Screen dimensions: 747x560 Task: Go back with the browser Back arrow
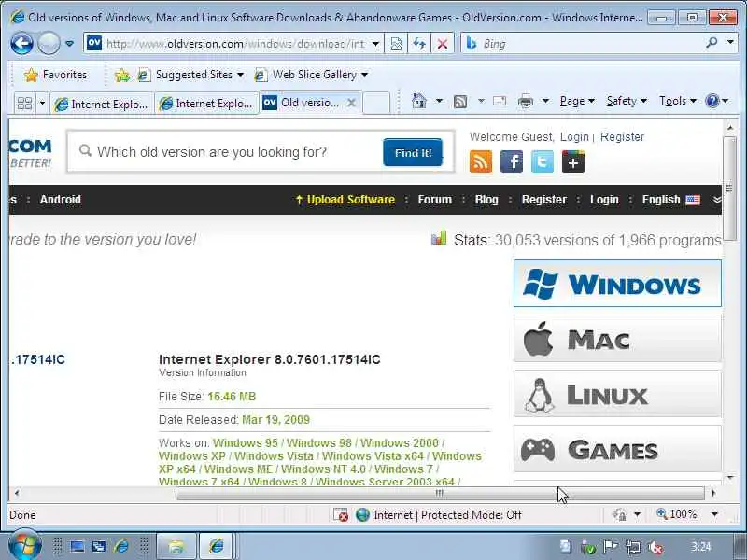click(21, 44)
